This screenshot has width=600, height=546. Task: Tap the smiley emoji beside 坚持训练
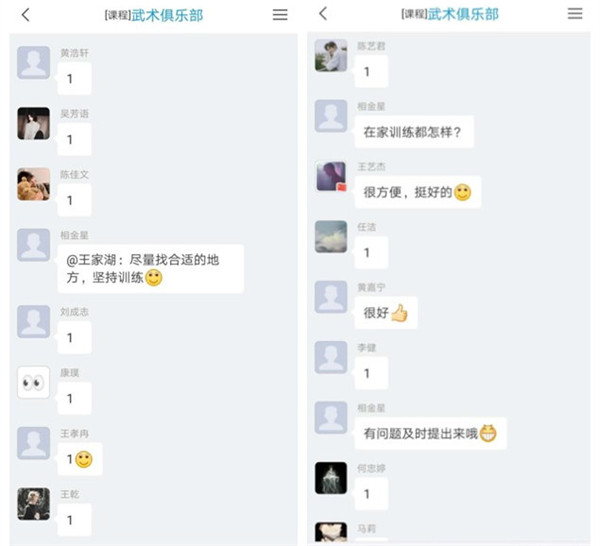click(x=154, y=278)
